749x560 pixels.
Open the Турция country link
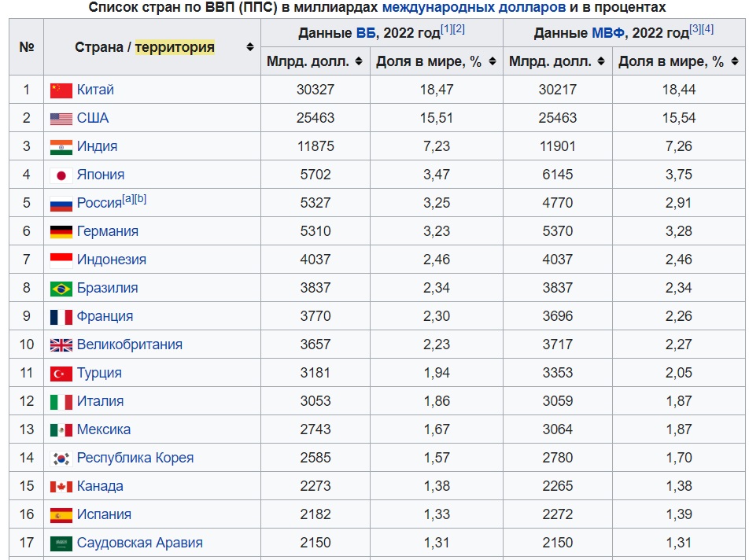99,373
